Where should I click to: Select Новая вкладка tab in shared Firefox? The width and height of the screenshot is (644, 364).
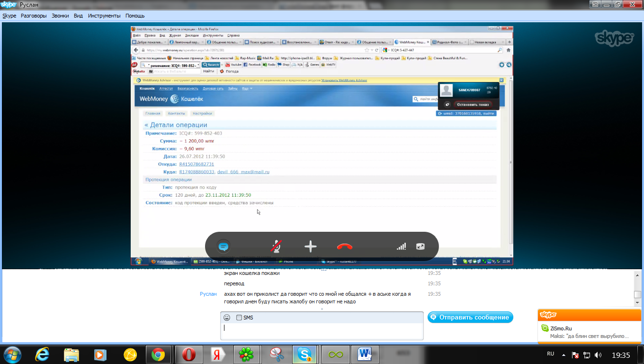486,42
